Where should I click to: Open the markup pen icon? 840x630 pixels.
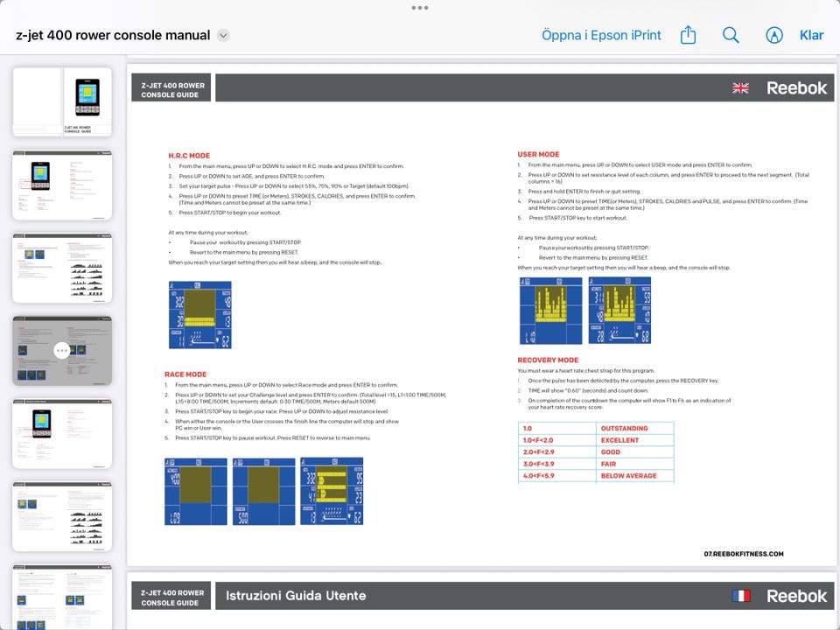774,35
